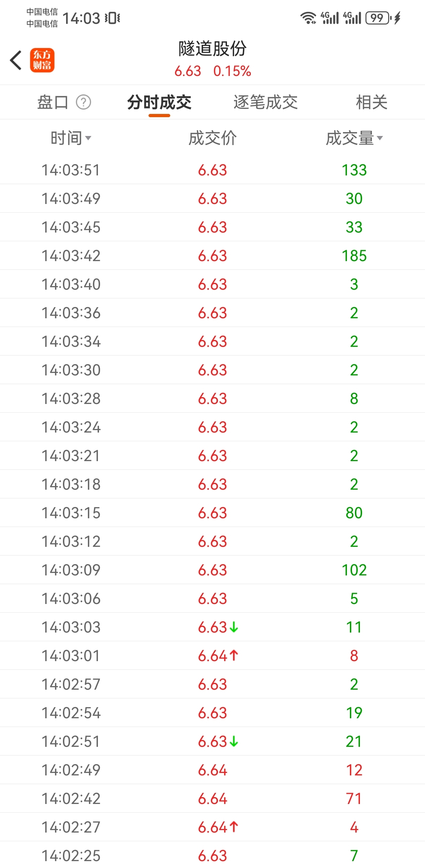Tap the red up arrow at 14:03:01

click(x=234, y=655)
